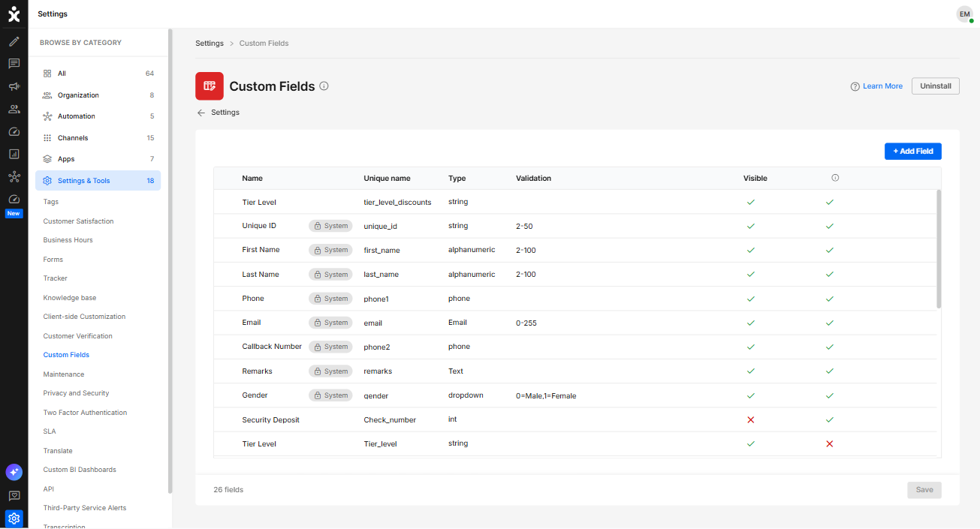
Task: Open the megaphone campaigns icon in left rail
Action: coord(14,87)
